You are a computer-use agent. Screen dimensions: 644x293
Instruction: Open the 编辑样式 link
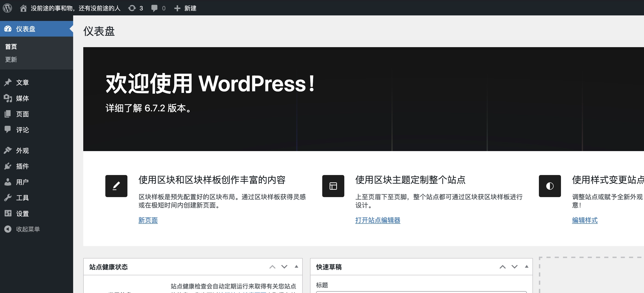click(x=585, y=220)
